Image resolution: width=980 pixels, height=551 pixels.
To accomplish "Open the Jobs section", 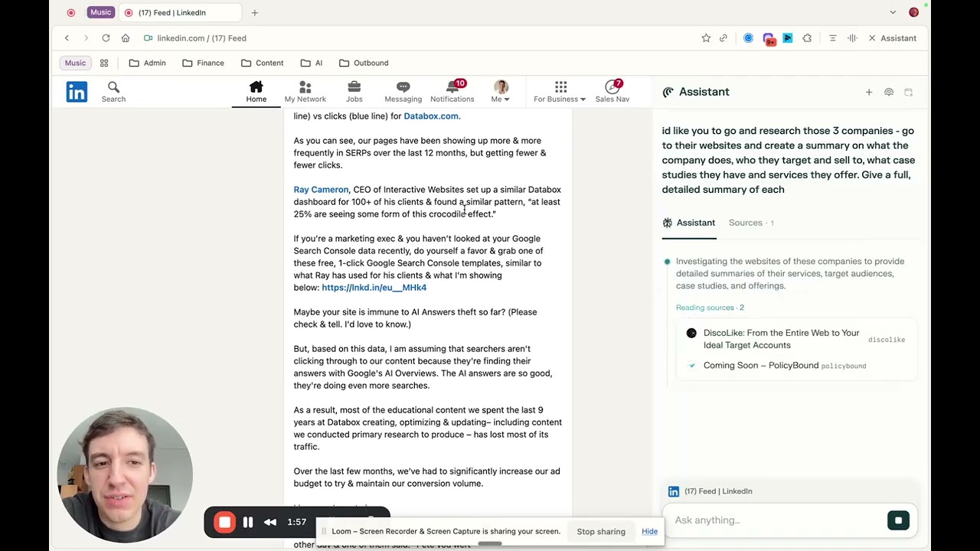I will 354,92.
